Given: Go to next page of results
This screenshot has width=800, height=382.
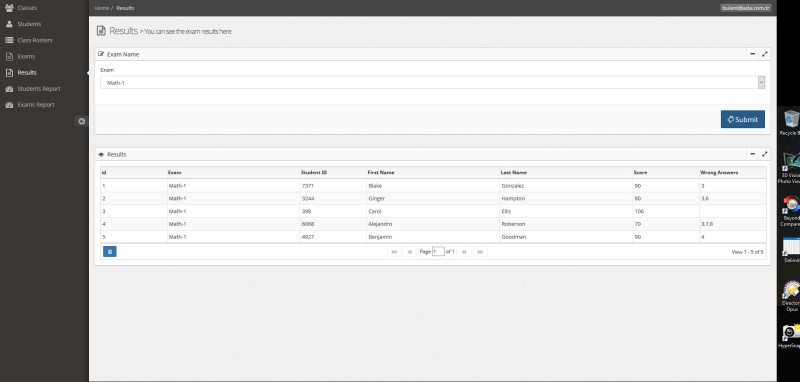Looking at the screenshot, I should tap(464, 251).
